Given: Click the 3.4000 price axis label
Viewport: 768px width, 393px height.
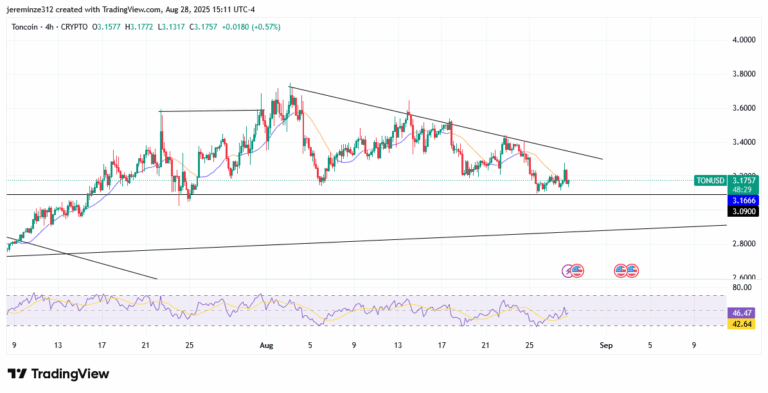Looking at the screenshot, I should pos(745,142).
